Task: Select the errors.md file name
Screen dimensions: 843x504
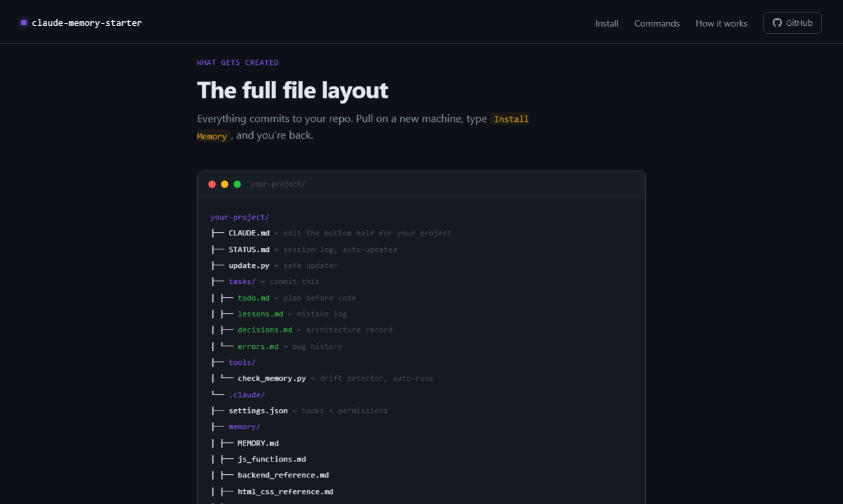Action: pyautogui.click(x=258, y=346)
